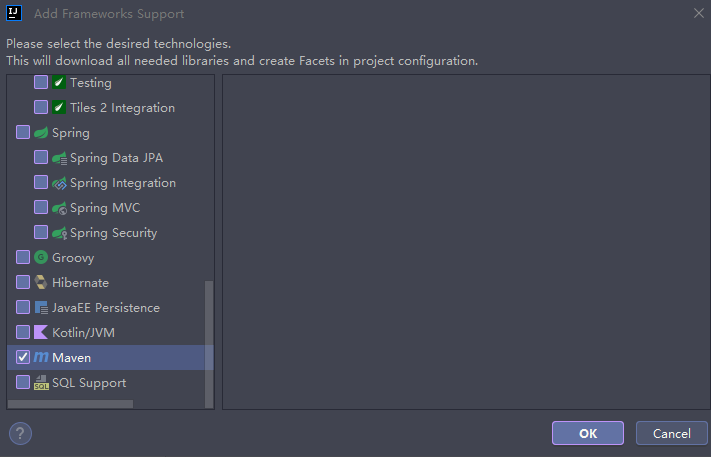Click the Groovy framework icon
Image resolution: width=711 pixels, height=457 pixels.
coord(41,258)
